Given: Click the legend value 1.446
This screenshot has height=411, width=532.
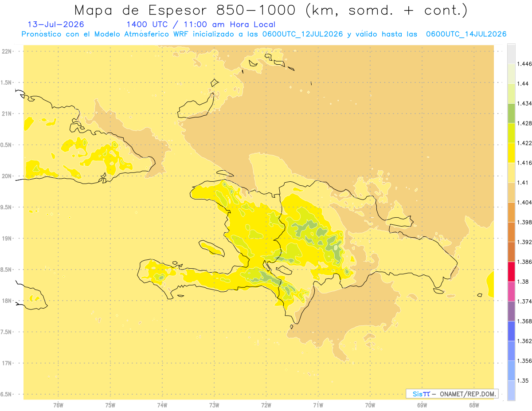Looking at the screenshot, I should 524,64.
